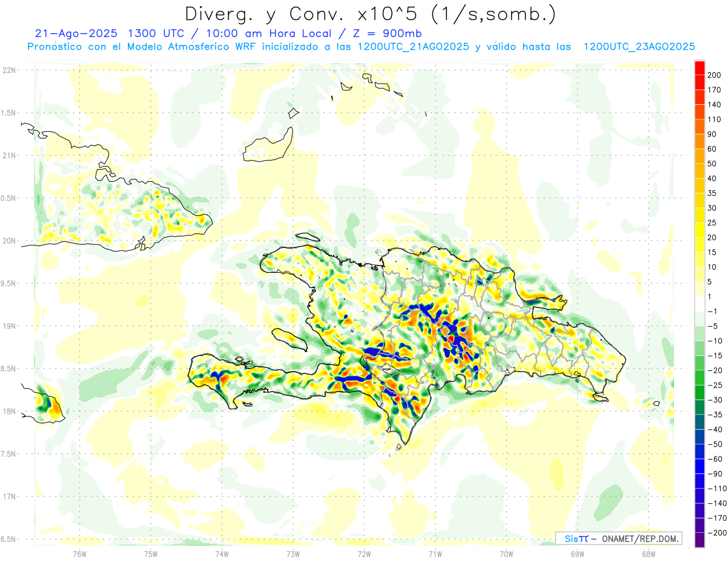This screenshot has height=562, width=728.
Task: Click the '75W' longitude label
Action: [151, 554]
